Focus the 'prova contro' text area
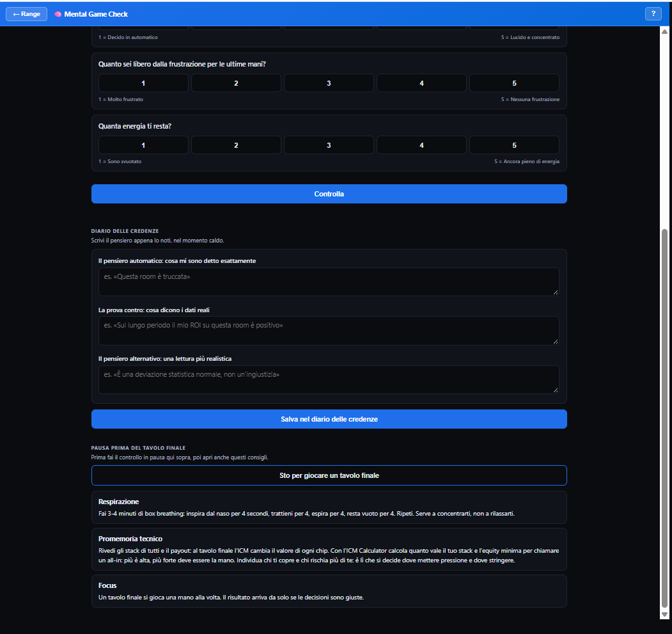 [x=329, y=331]
